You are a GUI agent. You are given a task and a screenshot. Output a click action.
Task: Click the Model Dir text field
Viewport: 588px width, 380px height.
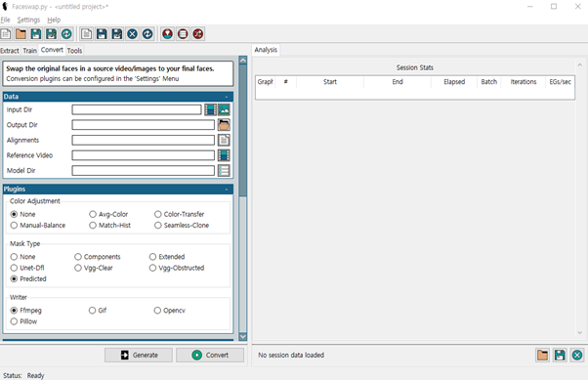[144, 171]
